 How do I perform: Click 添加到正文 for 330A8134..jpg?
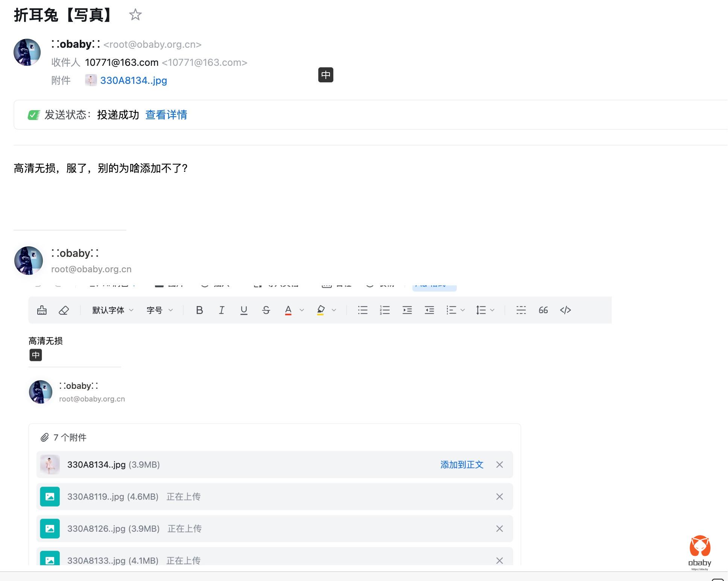coord(462,465)
